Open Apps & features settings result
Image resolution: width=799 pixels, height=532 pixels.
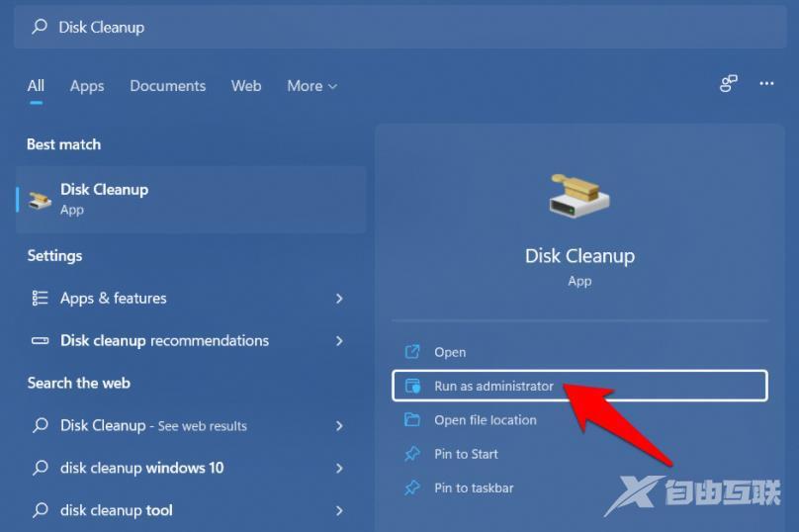point(191,298)
